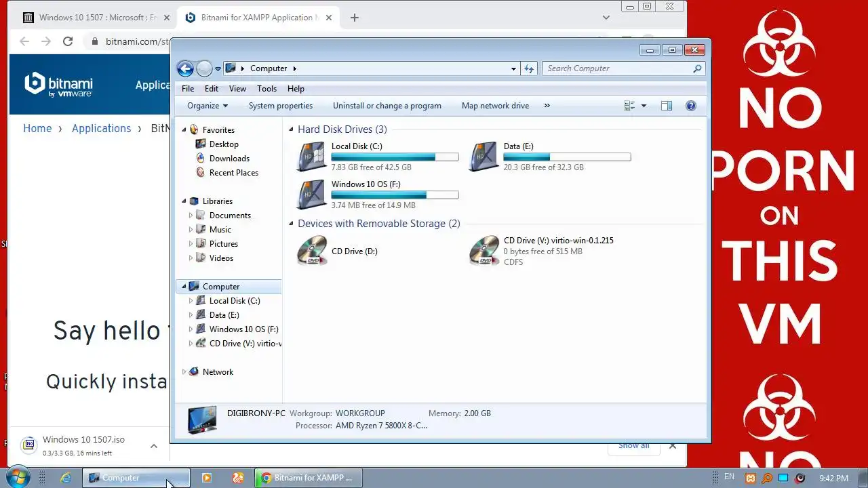This screenshot has width=868, height=488.
Task: Click Windows 10 OS (F:) usage bar
Action: pos(395,195)
